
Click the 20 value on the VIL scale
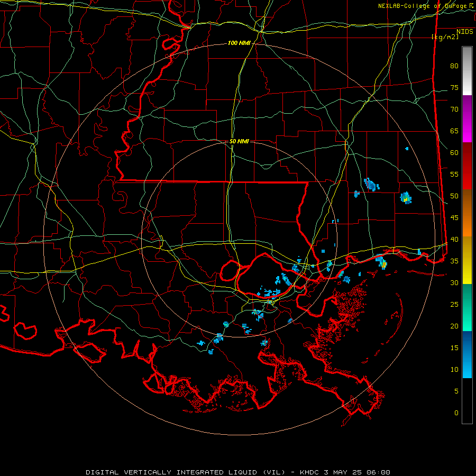[x=454, y=326]
